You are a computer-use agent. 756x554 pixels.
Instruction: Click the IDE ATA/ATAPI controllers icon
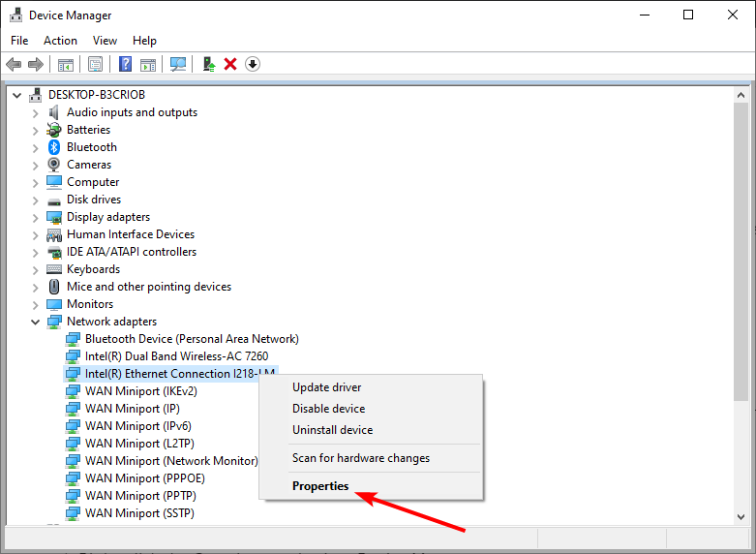click(x=54, y=252)
